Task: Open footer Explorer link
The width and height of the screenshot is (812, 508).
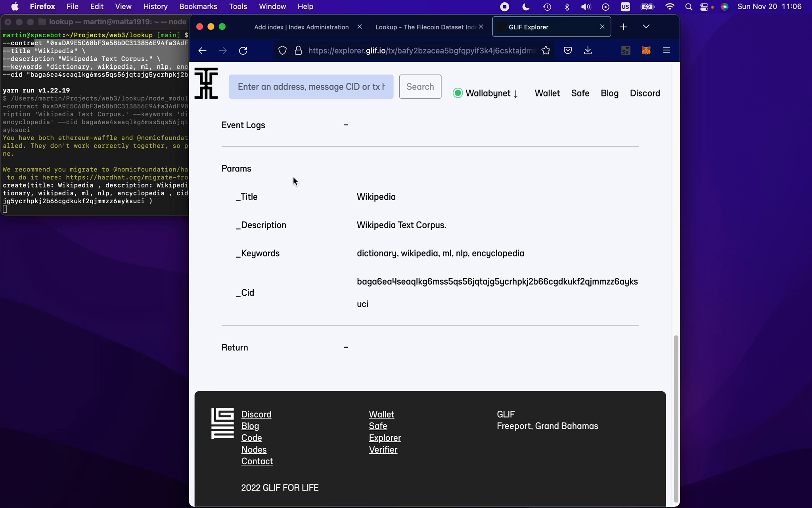Action: (x=385, y=438)
